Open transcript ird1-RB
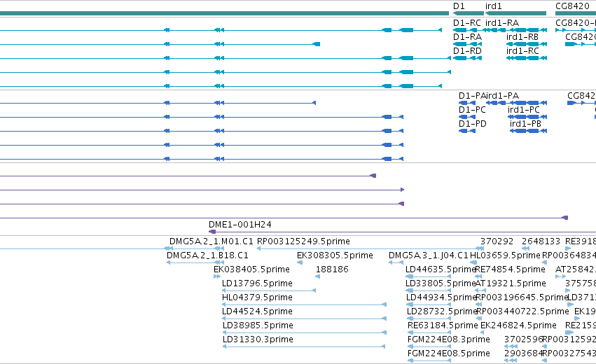This screenshot has height=364, width=596. pyautogui.click(x=522, y=37)
